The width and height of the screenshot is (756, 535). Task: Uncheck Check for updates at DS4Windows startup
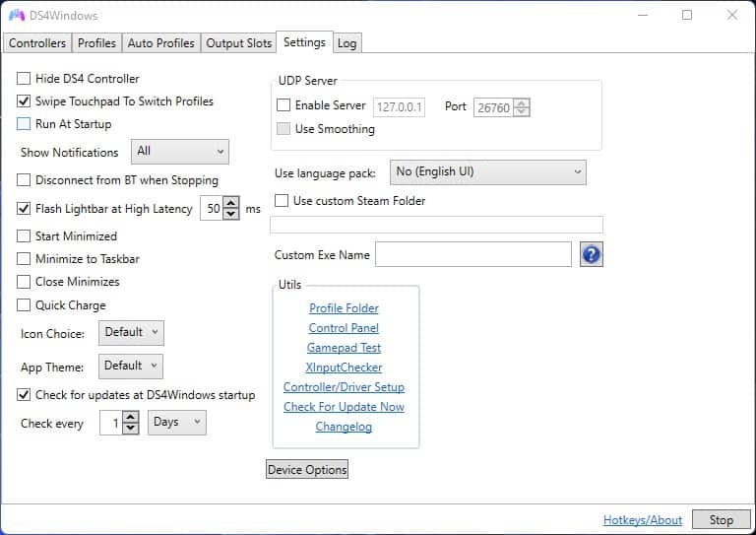(x=24, y=395)
